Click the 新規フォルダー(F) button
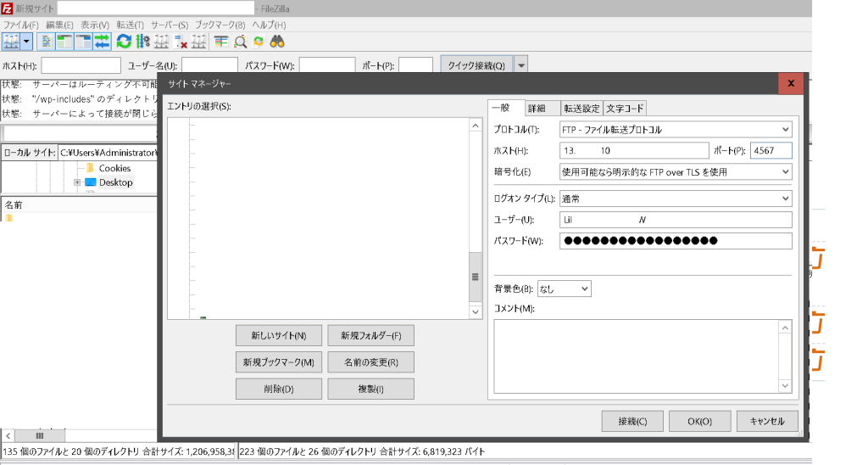 point(371,335)
